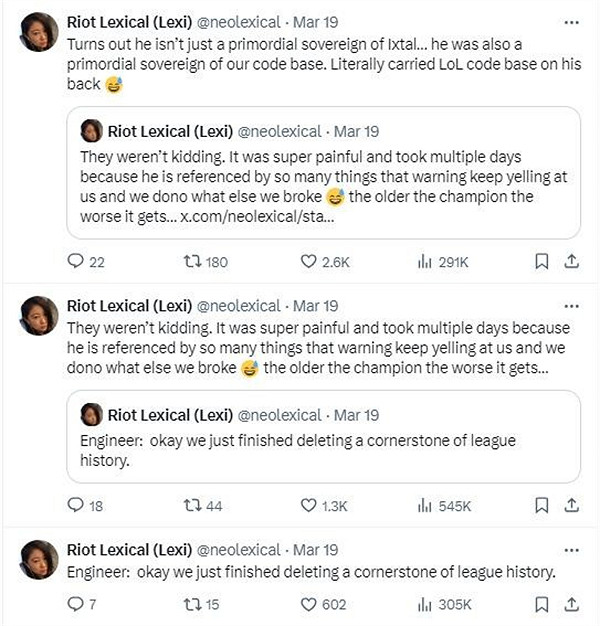Image resolution: width=600 pixels, height=626 pixels.
Task: Reply to the primordial sovereign tweet
Action: (x=76, y=262)
